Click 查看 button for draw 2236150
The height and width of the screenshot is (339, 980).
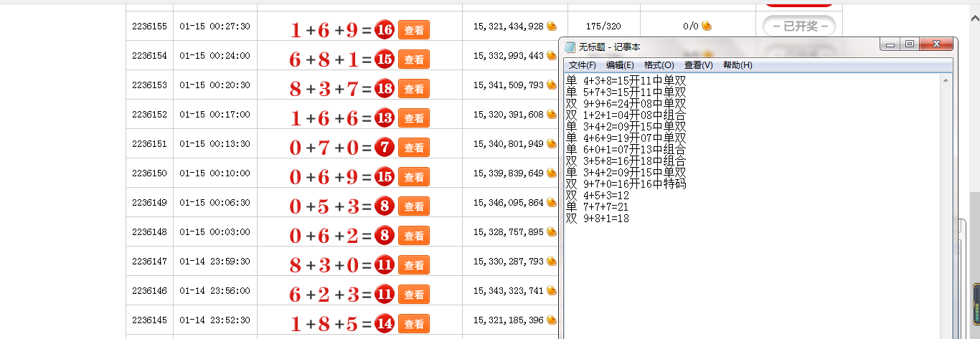point(414,176)
